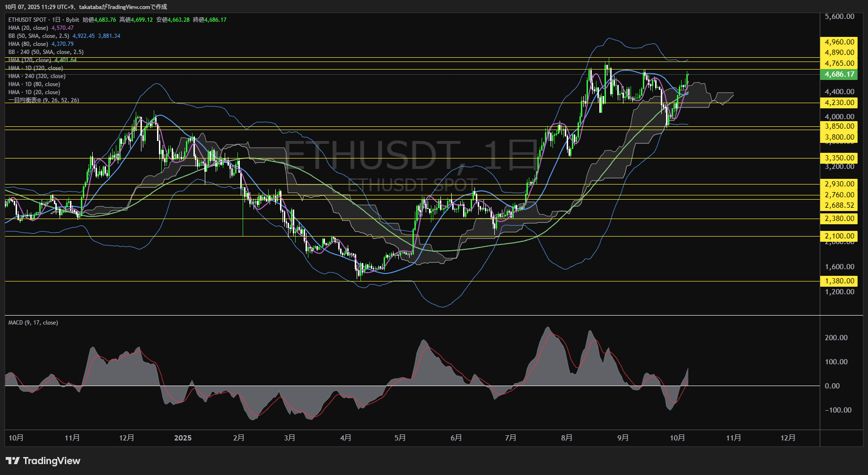Click the 4,230.00 yellow price label
The image size is (868, 475).
click(839, 103)
